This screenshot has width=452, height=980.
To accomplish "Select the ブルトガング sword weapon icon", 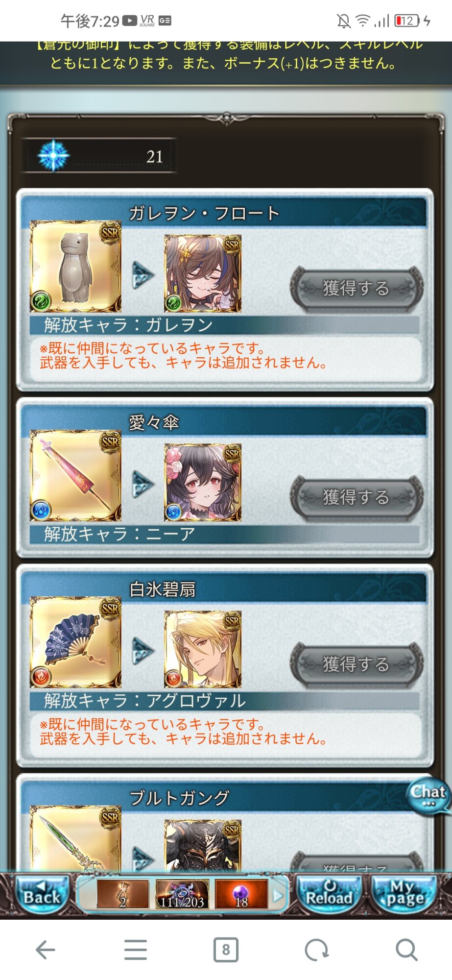I will pyautogui.click(x=75, y=839).
